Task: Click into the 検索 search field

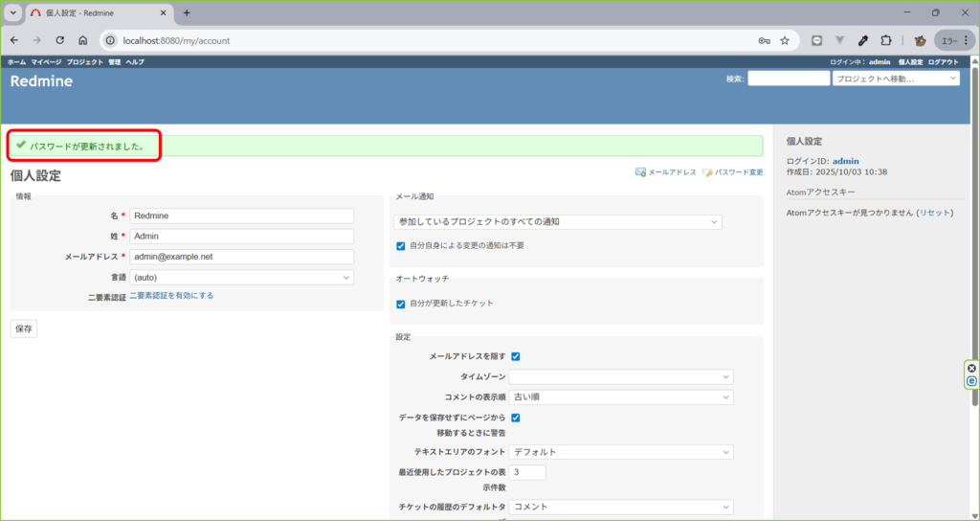Action: 789,79
